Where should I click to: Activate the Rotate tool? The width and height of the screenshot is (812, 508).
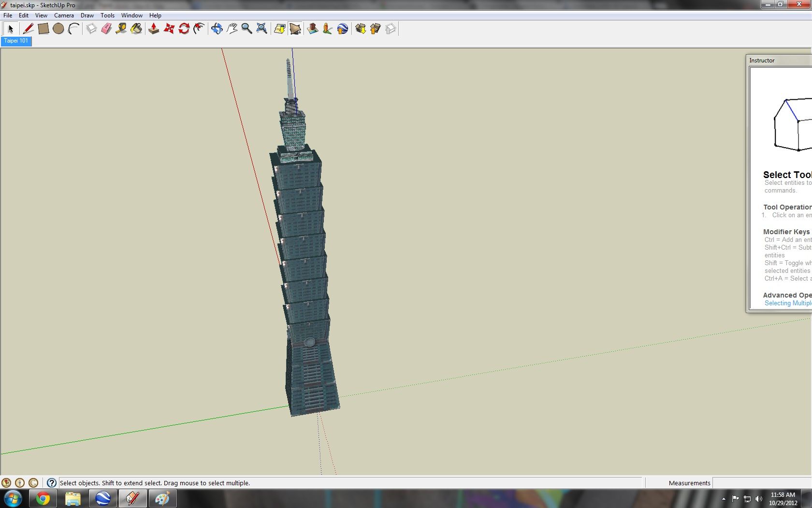tap(184, 29)
